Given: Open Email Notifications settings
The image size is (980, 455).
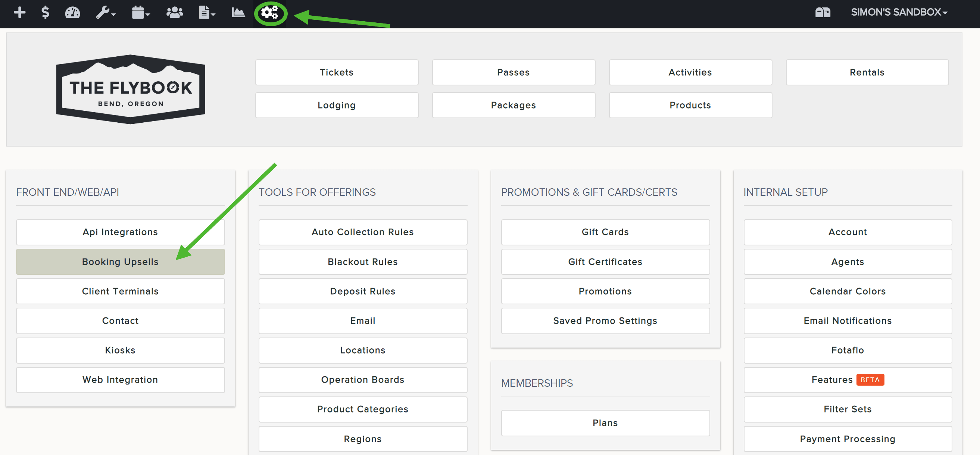Looking at the screenshot, I should point(848,320).
